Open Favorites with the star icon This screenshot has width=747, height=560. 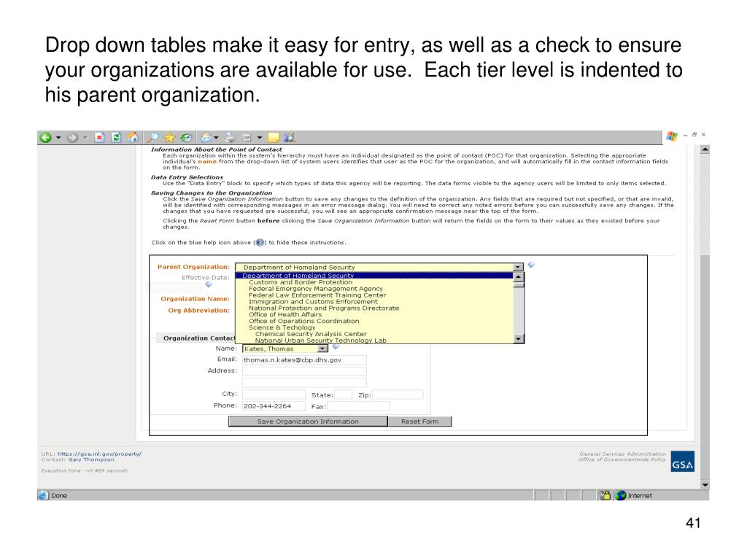click(x=169, y=138)
